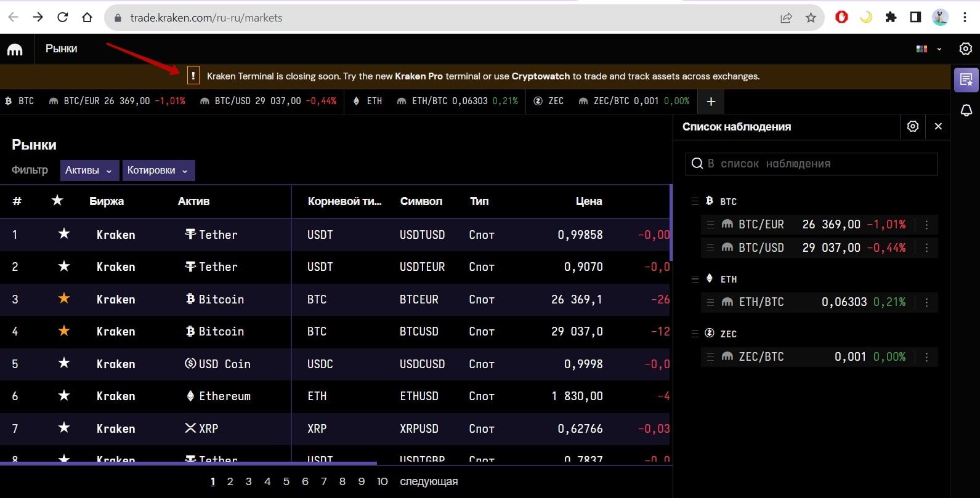Screen dimensions: 980x498
Task: Open notifications bell in right sidebar
Action: click(966, 110)
